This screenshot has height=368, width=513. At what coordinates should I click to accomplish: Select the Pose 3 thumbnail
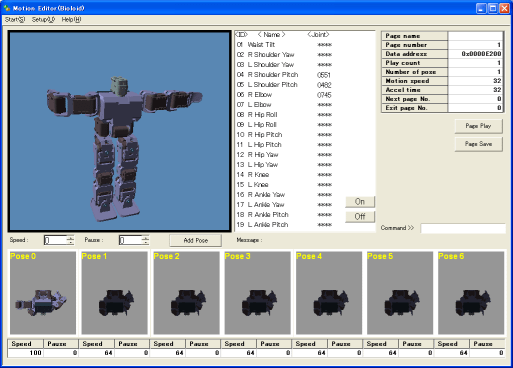[x=257, y=292]
